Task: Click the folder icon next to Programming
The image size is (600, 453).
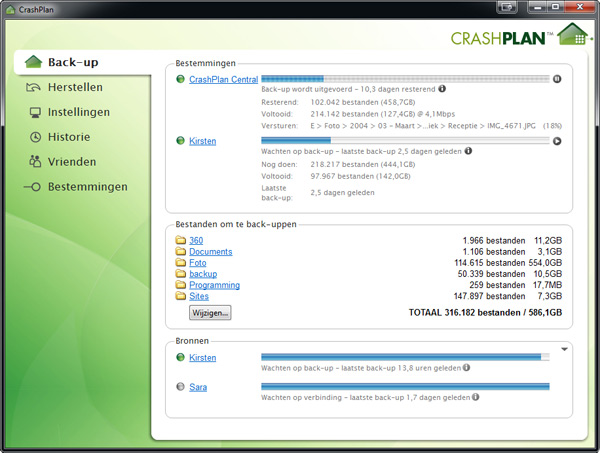Action: [181, 285]
